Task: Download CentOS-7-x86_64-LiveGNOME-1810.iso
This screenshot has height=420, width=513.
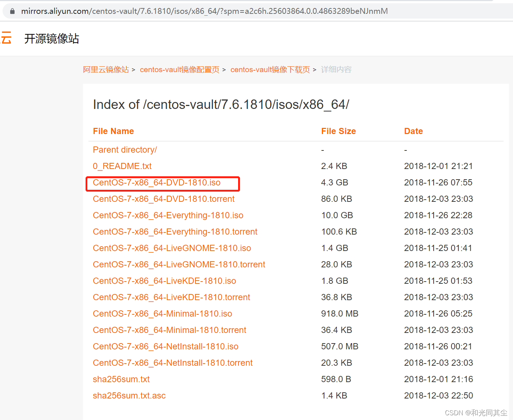Action: click(172, 248)
